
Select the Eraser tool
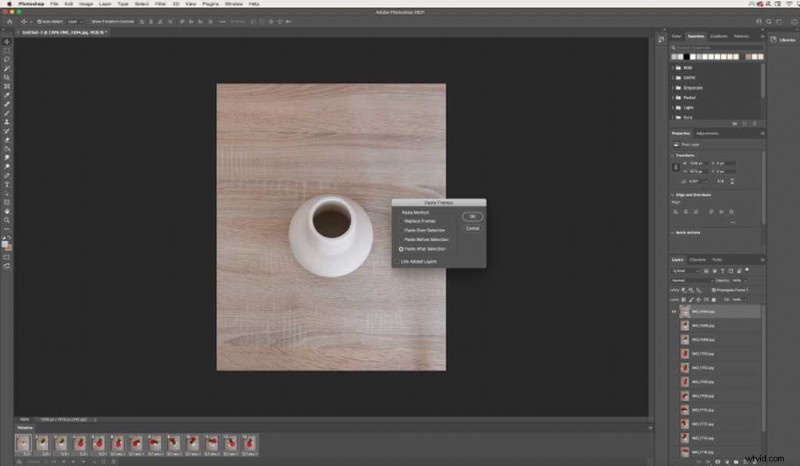pyautogui.click(x=7, y=140)
